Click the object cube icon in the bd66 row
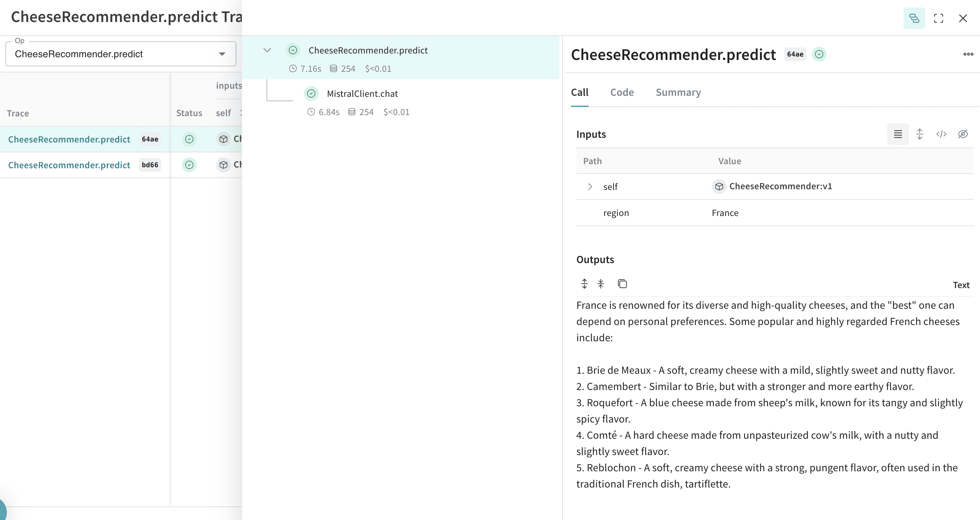Viewport: 980px width, 520px height. [x=223, y=165]
